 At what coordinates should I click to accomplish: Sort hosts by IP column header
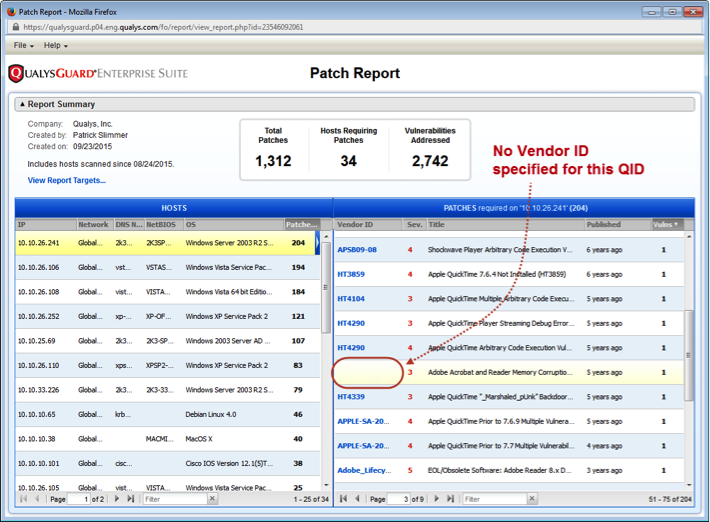(46, 225)
